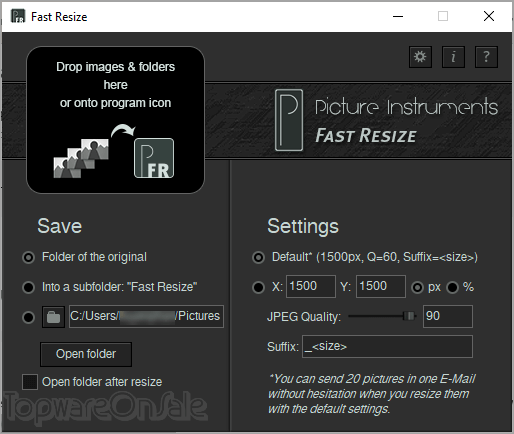Screen dimensions: 514x434
Task: Select the custom X/Y size radio button
Action: [258, 287]
